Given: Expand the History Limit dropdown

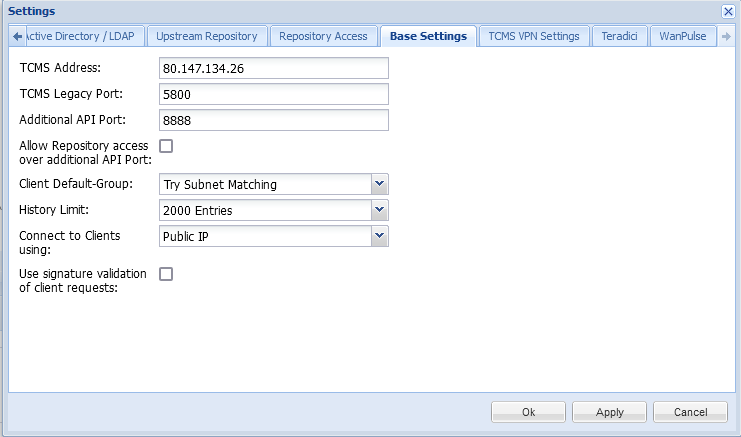Looking at the screenshot, I should click(379, 210).
